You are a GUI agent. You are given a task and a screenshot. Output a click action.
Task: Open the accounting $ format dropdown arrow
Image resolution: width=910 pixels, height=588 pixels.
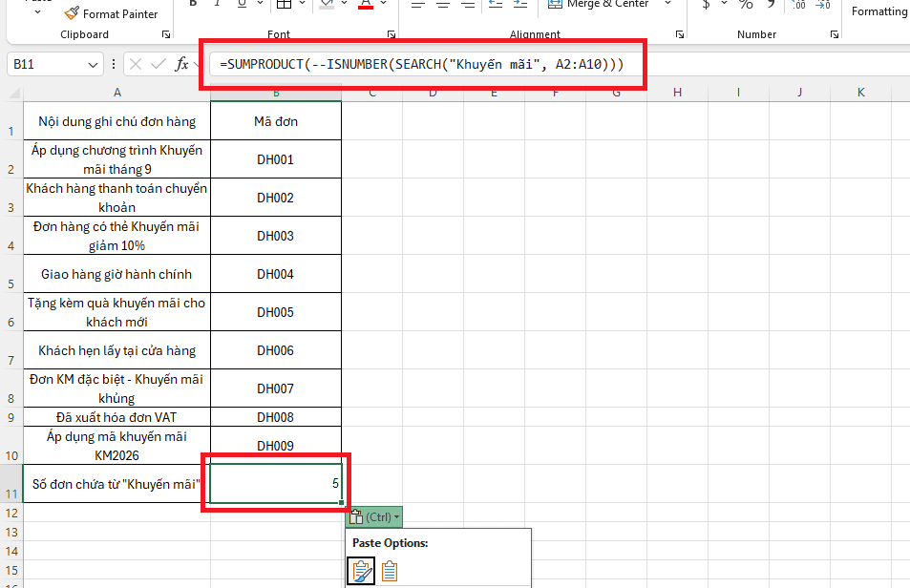pyautogui.click(x=725, y=4)
